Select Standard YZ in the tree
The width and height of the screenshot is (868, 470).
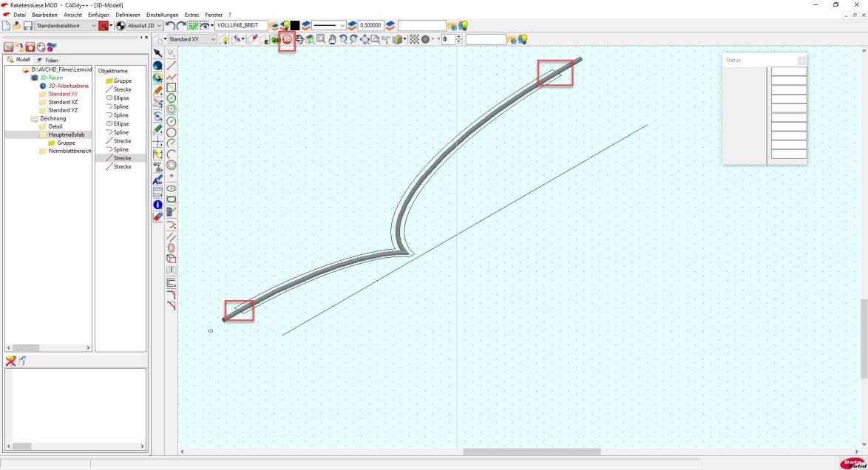(x=63, y=110)
